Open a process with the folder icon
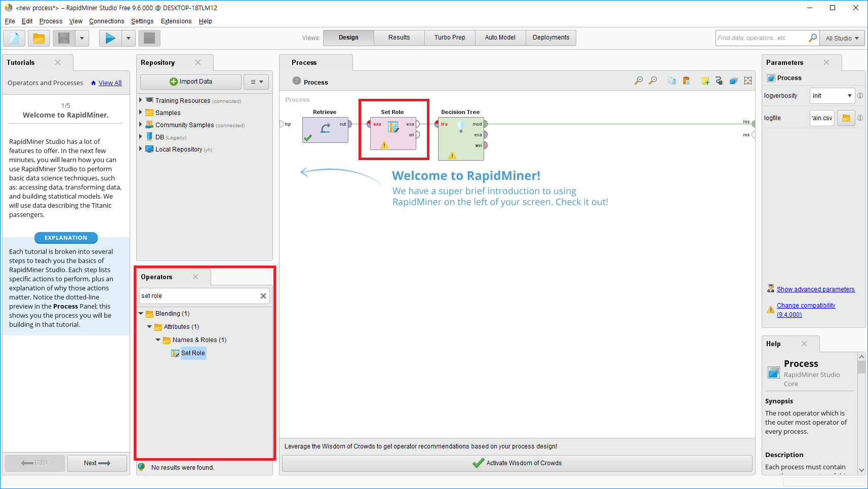The image size is (868, 489). pos(39,38)
